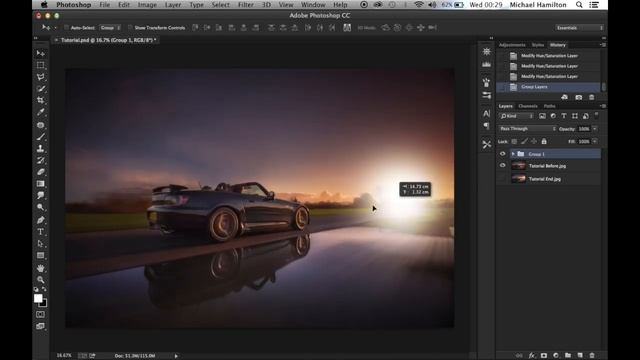
Task: Add layer style fx icon
Action: pos(531,356)
